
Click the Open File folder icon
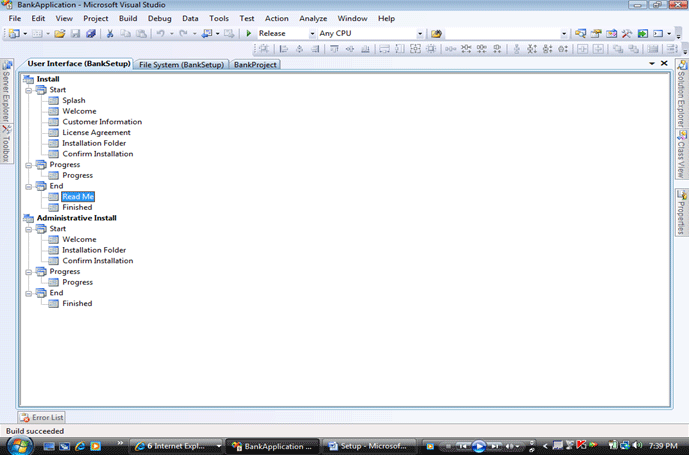(x=60, y=33)
